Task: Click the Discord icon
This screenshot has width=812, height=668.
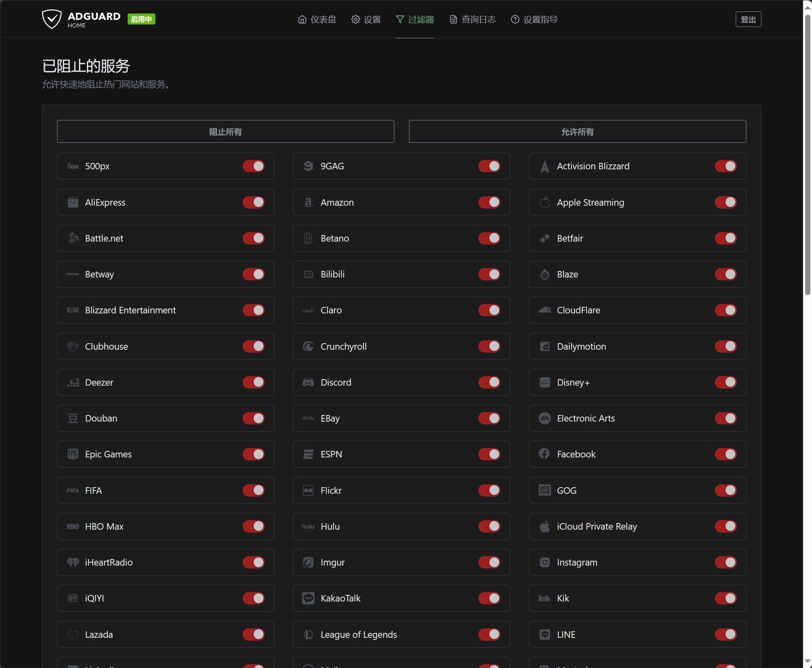Action: [x=308, y=382]
